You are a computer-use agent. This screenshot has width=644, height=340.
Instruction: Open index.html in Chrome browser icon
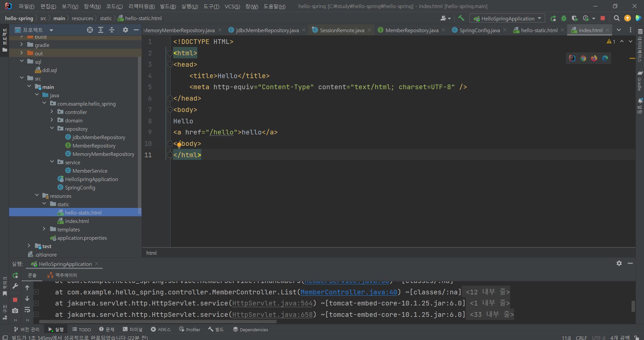tap(583, 58)
